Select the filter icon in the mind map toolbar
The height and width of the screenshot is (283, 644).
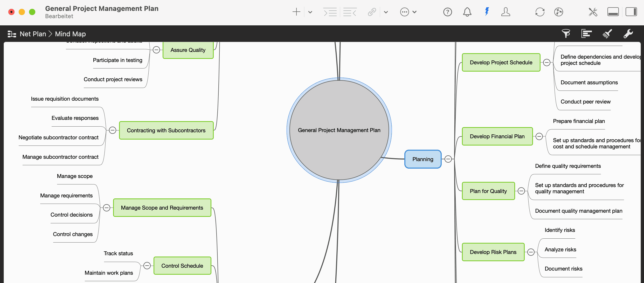tap(566, 34)
